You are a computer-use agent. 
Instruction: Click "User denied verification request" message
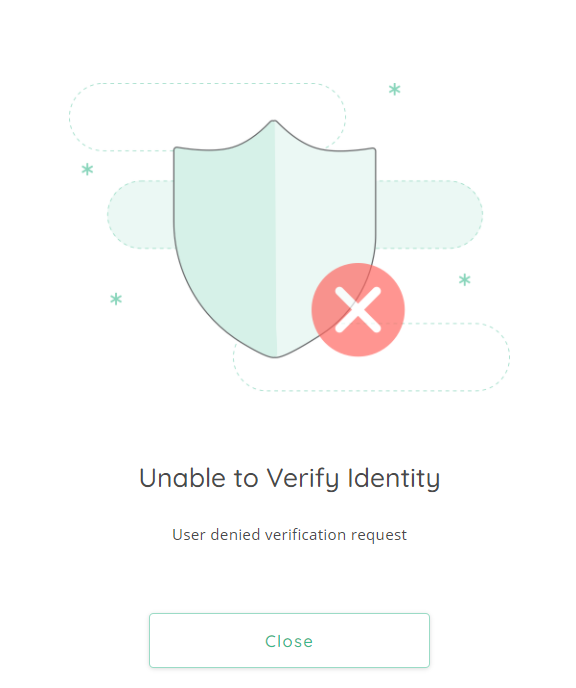pos(290,535)
